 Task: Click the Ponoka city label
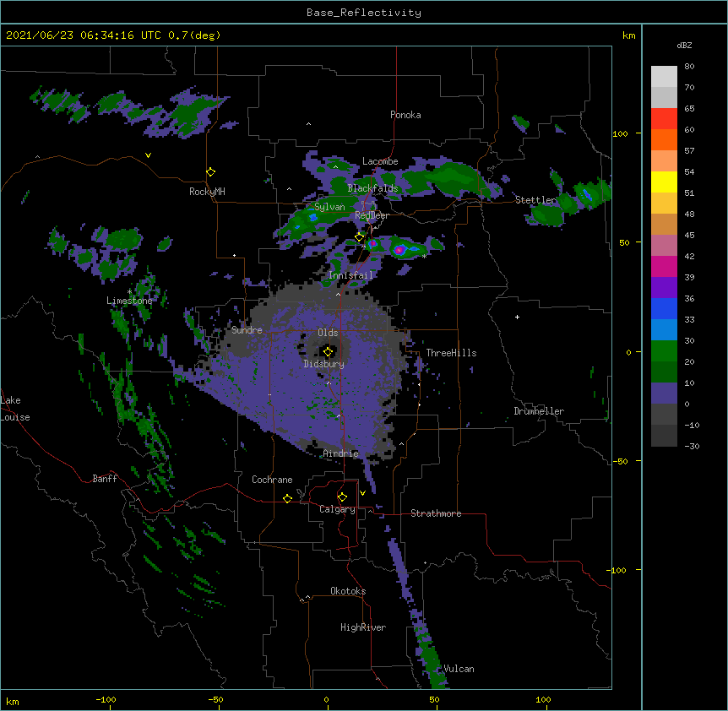click(x=405, y=115)
